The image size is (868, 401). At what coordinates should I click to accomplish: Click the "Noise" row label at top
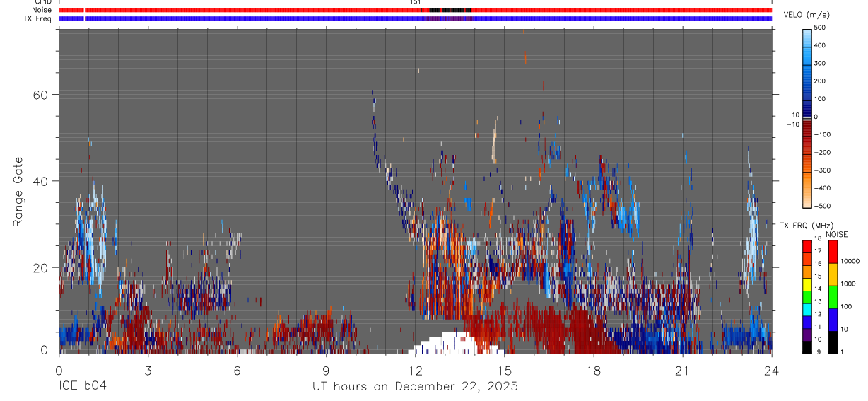pos(42,10)
